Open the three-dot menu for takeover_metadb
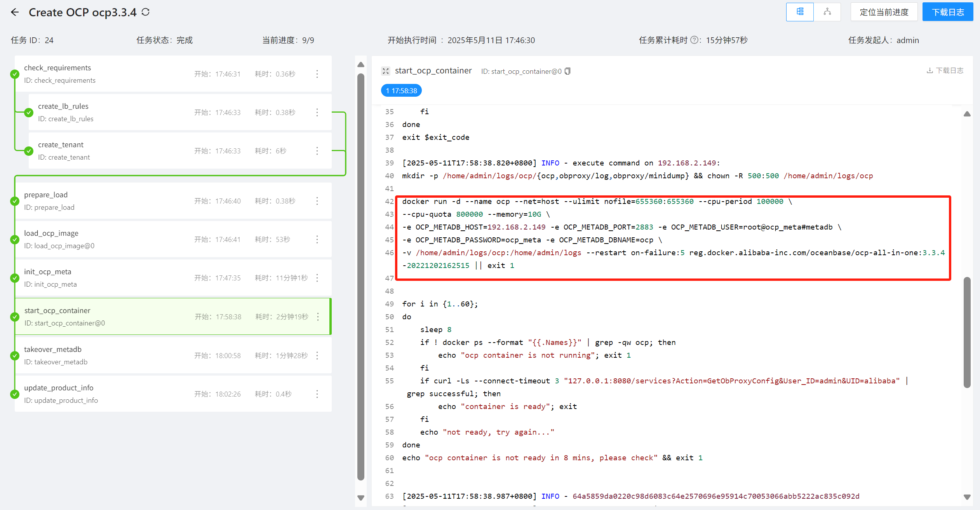The width and height of the screenshot is (980, 510). 317,355
